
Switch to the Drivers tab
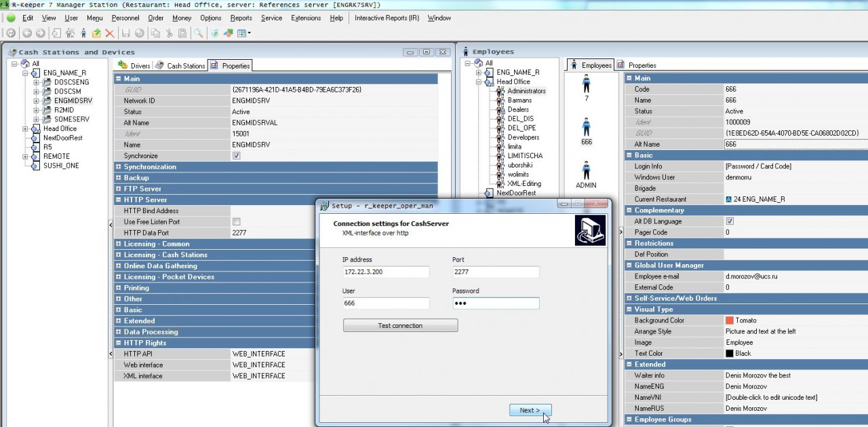tap(134, 66)
